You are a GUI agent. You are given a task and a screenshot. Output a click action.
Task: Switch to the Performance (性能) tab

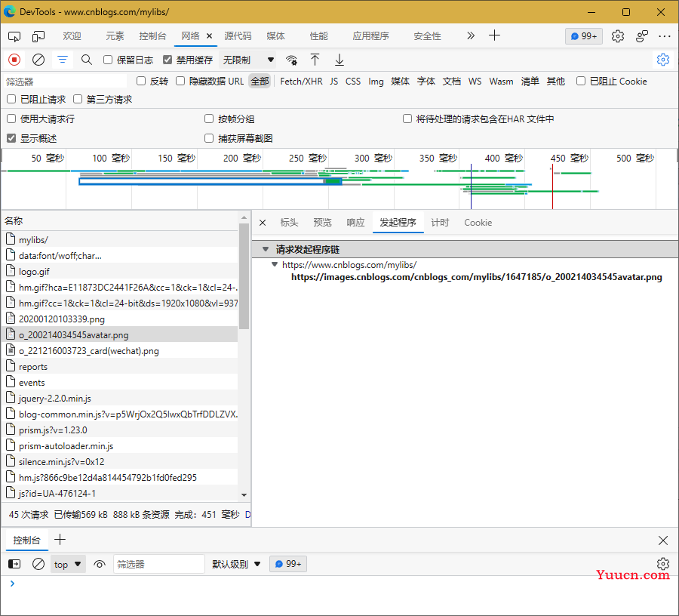coord(318,36)
